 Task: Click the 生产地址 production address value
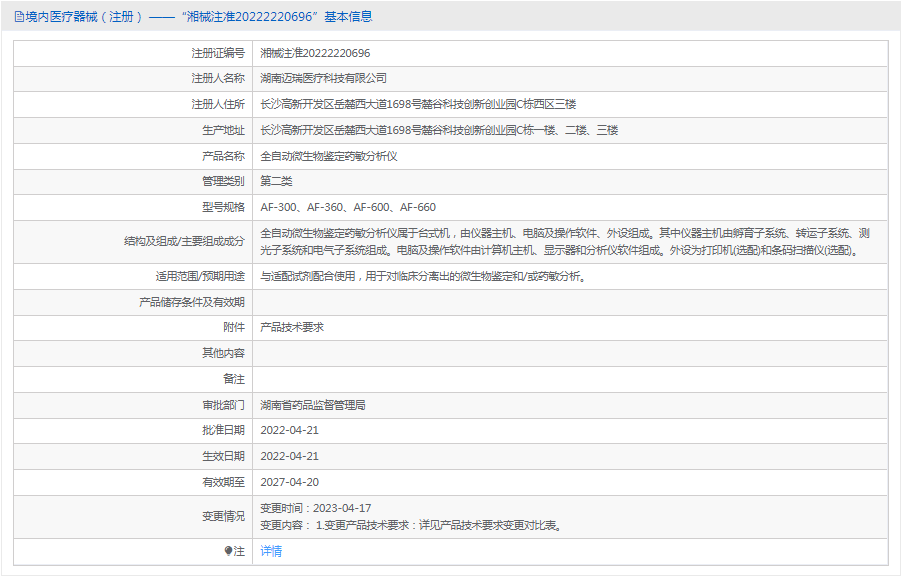pos(439,130)
